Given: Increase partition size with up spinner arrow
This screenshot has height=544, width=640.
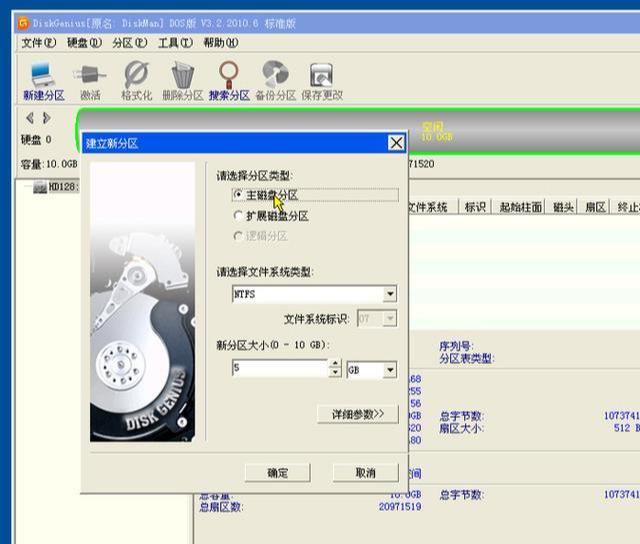Looking at the screenshot, I should click(335, 363).
